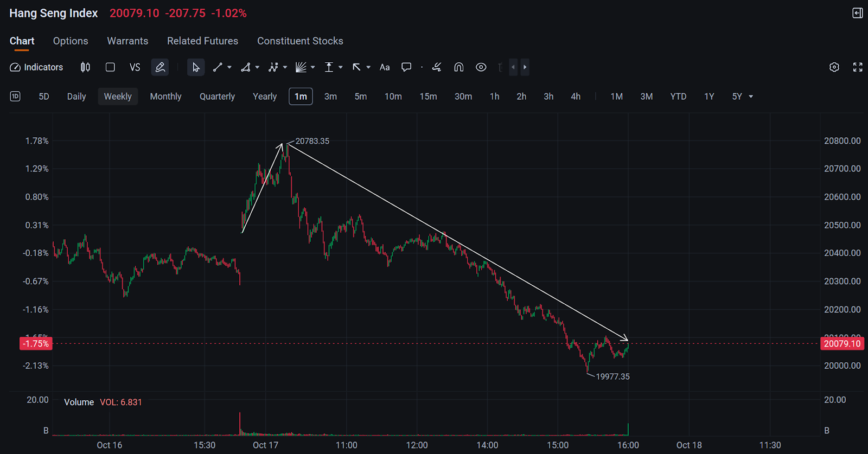
Task: Set range to 3M
Action: click(646, 97)
